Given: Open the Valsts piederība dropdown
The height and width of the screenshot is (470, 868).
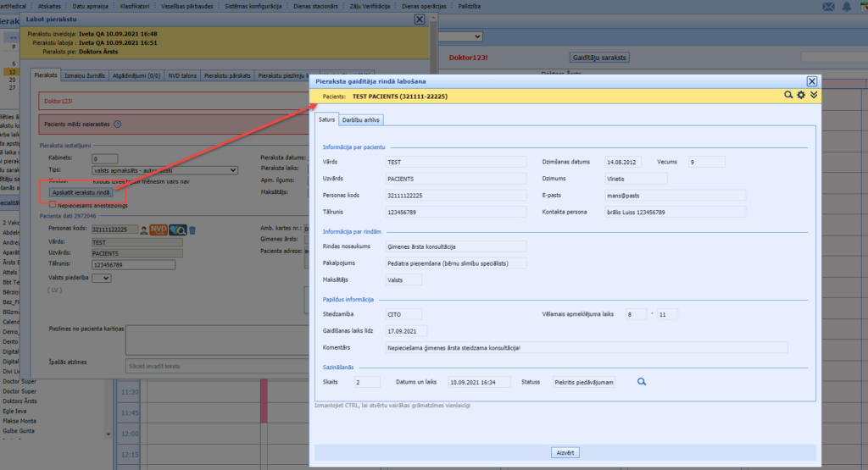Looking at the screenshot, I should [x=101, y=278].
